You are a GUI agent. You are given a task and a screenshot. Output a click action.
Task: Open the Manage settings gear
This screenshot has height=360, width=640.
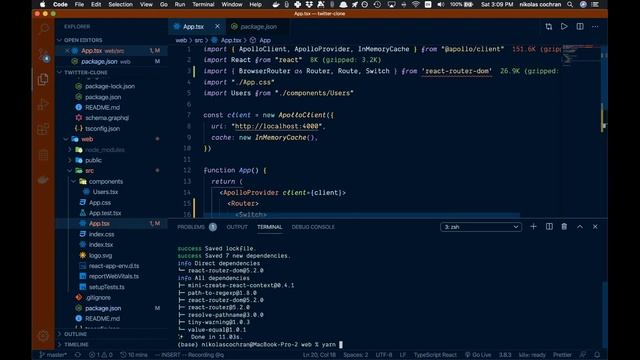click(43, 336)
